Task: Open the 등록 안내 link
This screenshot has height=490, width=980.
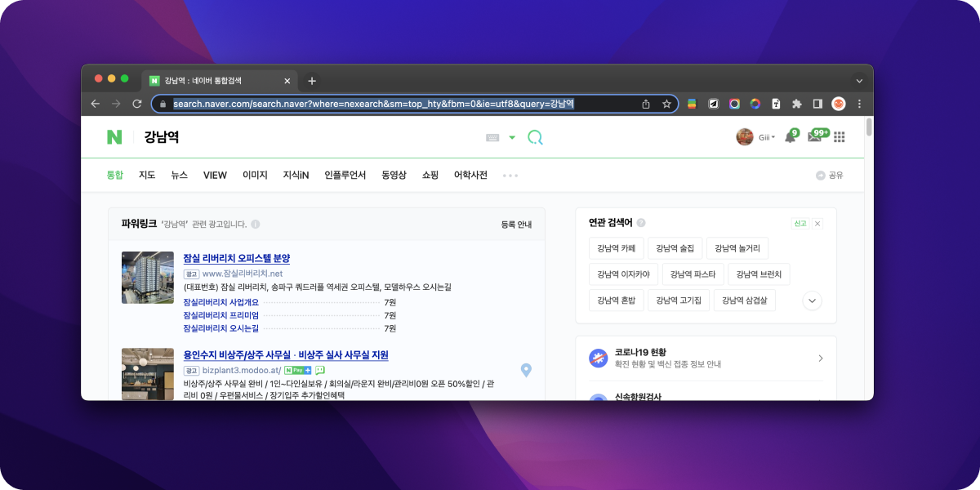Action: click(x=516, y=224)
